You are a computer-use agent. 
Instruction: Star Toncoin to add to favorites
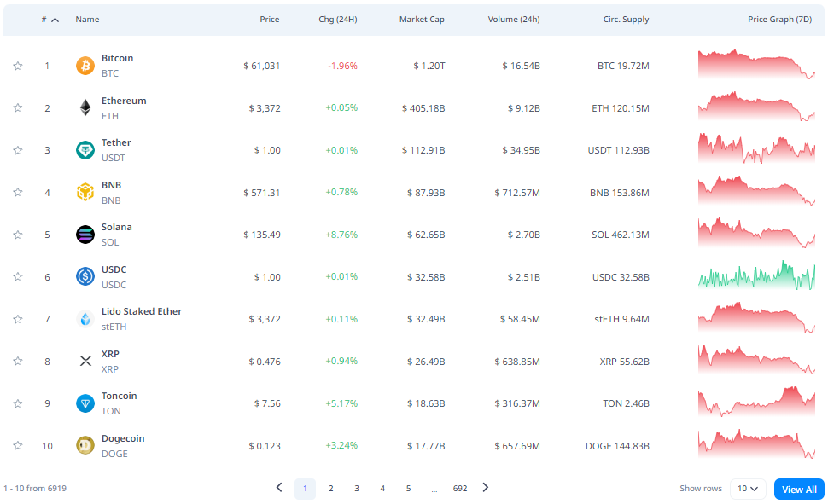coord(17,403)
